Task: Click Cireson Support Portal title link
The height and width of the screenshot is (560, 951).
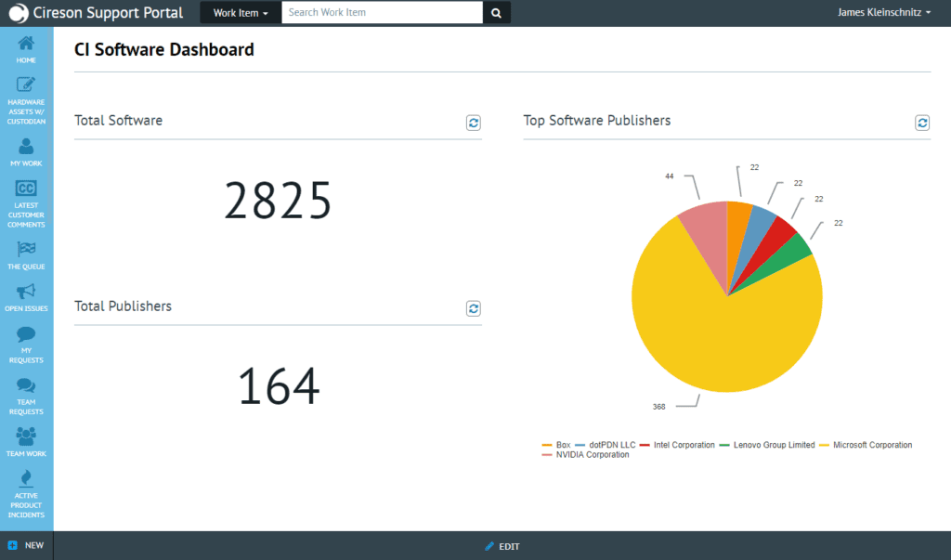Action: [x=108, y=13]
